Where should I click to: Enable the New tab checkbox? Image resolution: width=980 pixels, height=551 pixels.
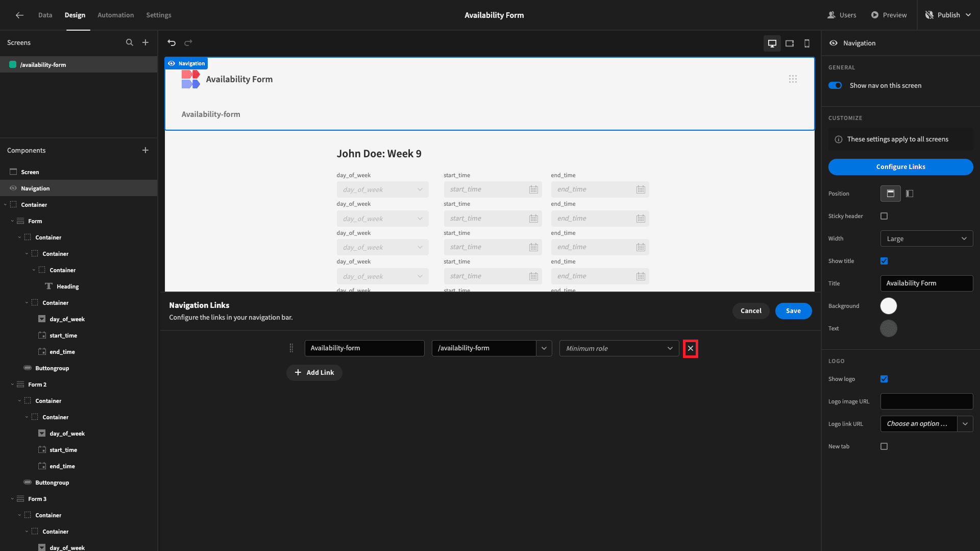coord(884,446)
